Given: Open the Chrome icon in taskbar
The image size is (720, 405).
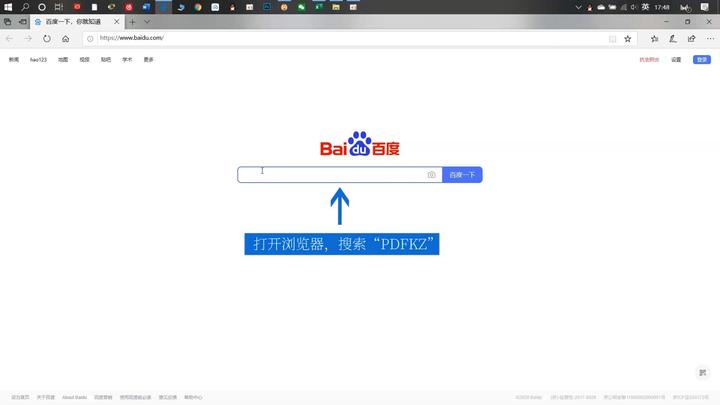Looking at the screenshot, I should click(198, 7).
